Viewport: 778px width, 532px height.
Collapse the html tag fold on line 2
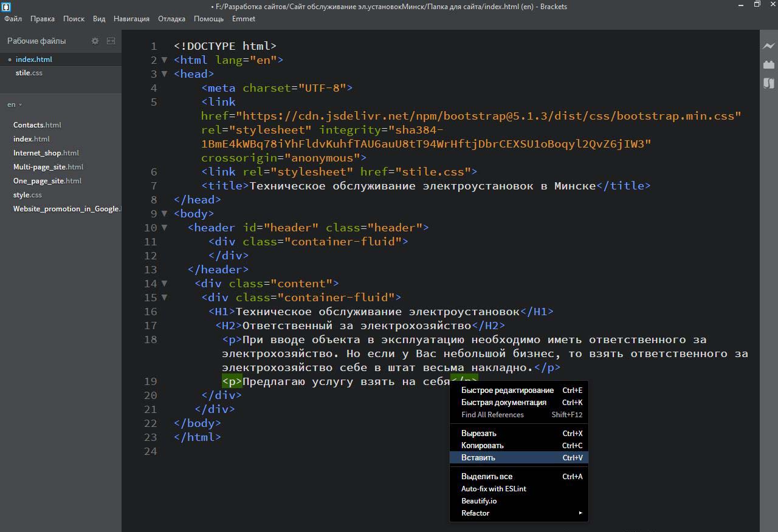tap(164, 60)
